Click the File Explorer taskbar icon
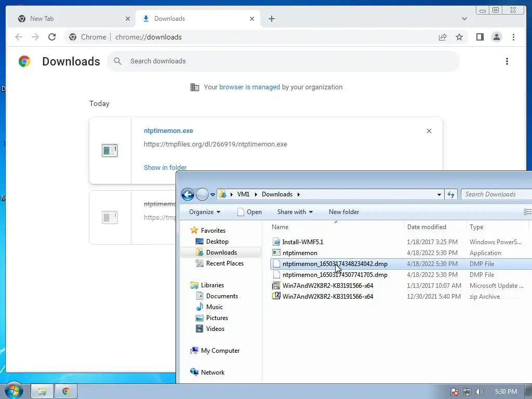Viewport: 532px width, 399px height. click(x=42, y=392)
